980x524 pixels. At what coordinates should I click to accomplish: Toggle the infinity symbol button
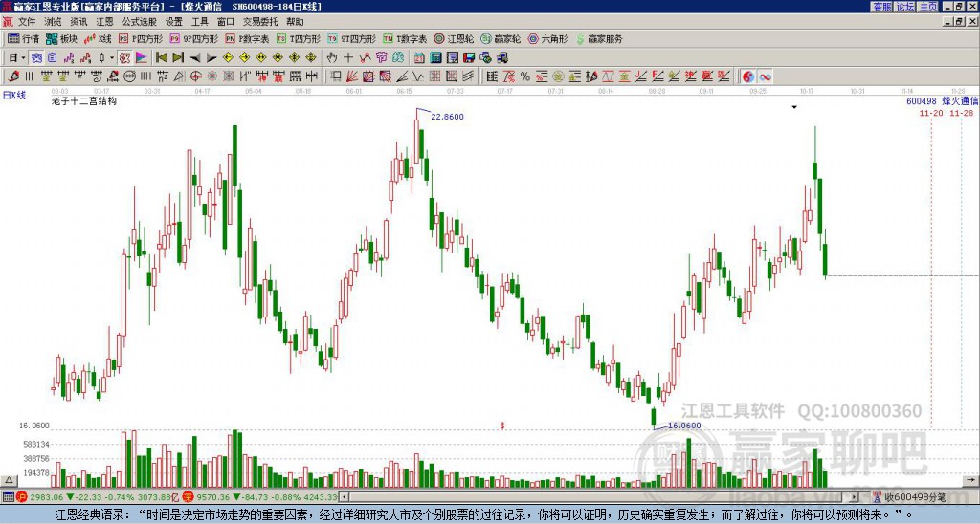765,76
